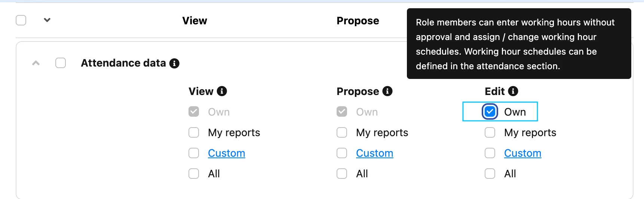
Task: Tick the All checkbox under View
Action: pos(194,174)
